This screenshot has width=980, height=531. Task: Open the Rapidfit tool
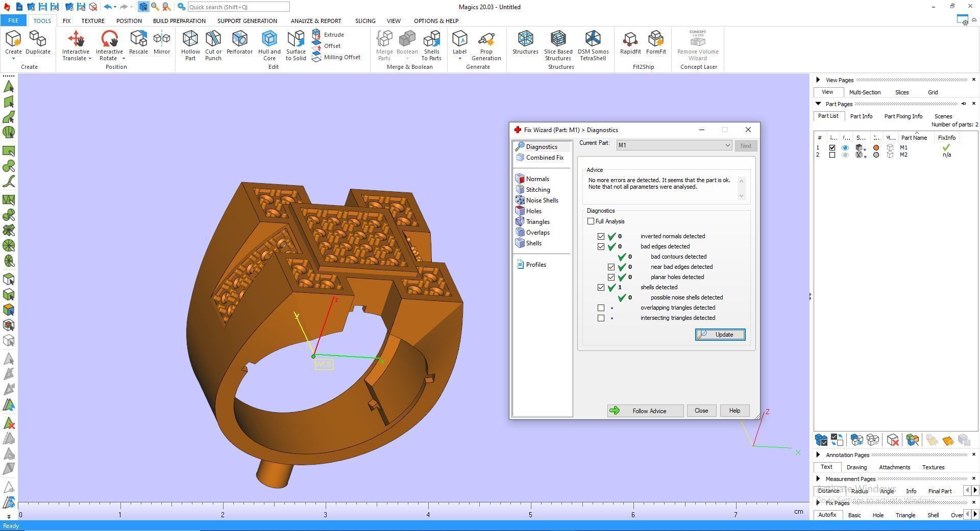pos(630,42)
